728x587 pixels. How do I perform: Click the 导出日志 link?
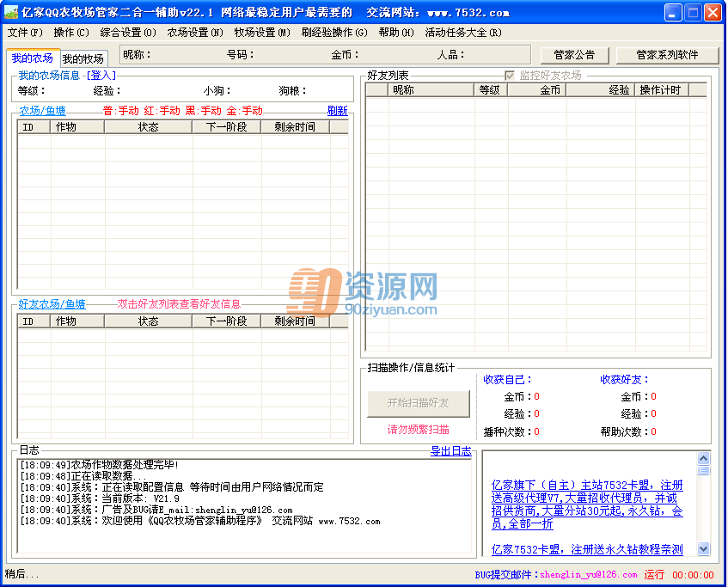(451, 451)
